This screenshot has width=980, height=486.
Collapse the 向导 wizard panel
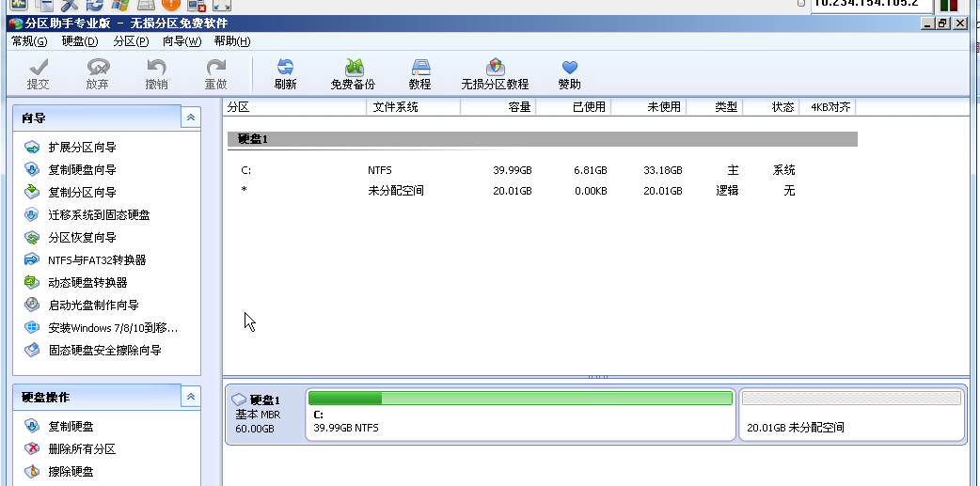click(190, 118)
